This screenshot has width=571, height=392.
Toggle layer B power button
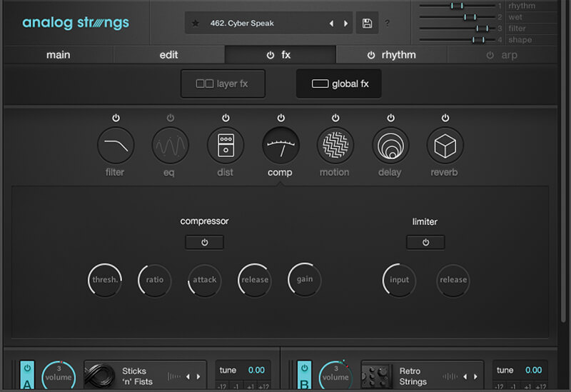click(305, 368)
